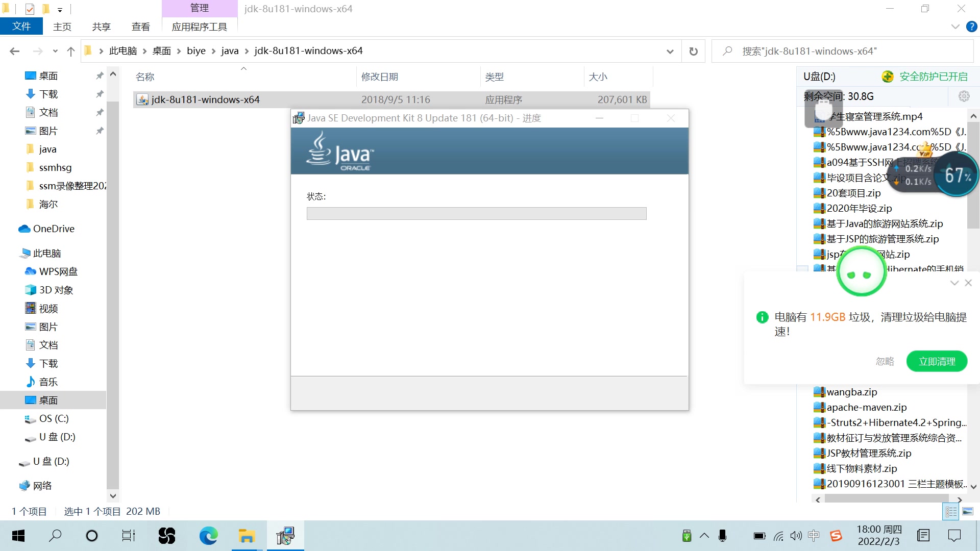The image size is (980, 551).
Task: Open the Windows Start menu
Action: [18, 536]
